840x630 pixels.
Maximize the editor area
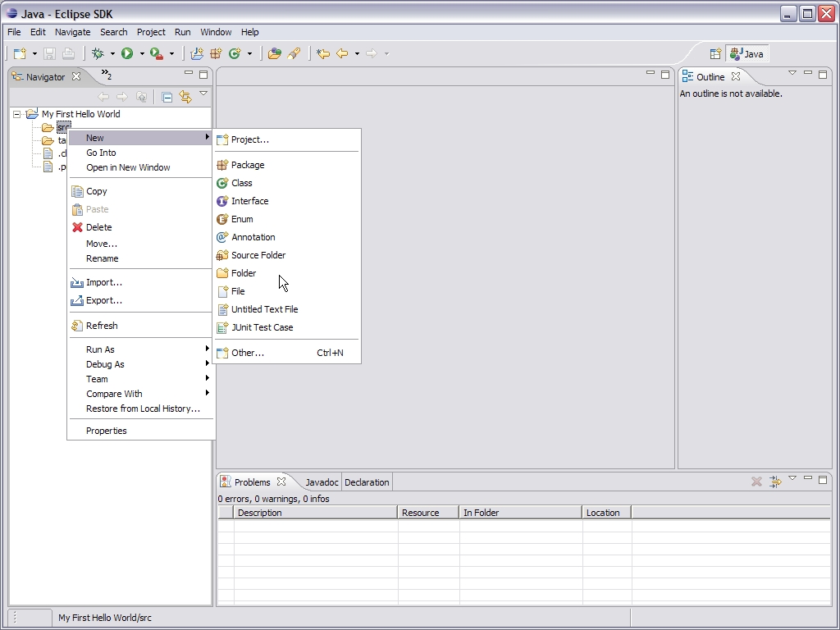pyautogui.click(x=665, y=75)
